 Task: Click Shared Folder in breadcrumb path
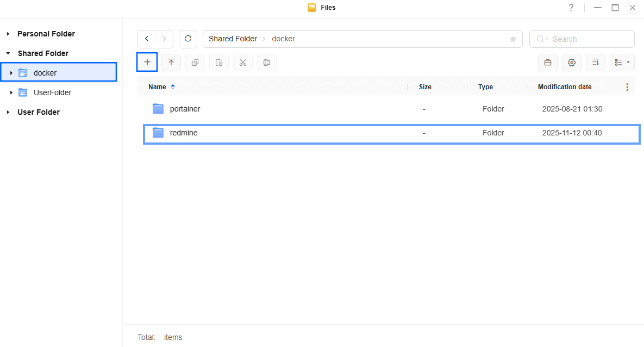click(x=233, y=39)
